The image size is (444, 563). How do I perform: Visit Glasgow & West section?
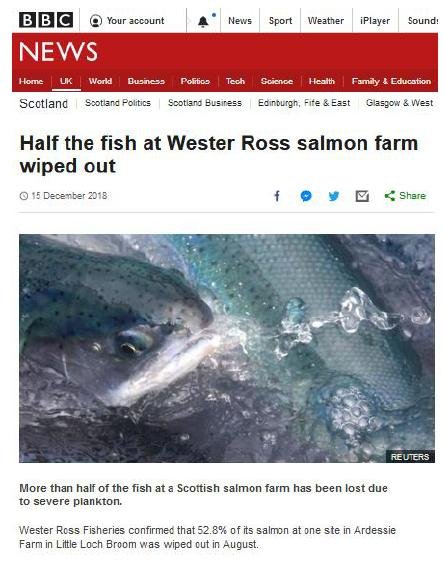click(399, 103)
